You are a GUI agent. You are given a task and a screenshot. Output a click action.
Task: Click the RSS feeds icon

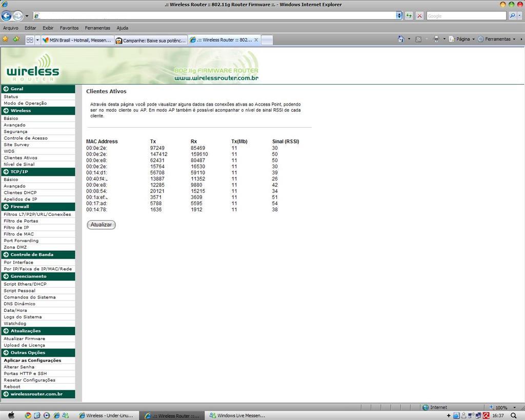click(x=418, y=39)
